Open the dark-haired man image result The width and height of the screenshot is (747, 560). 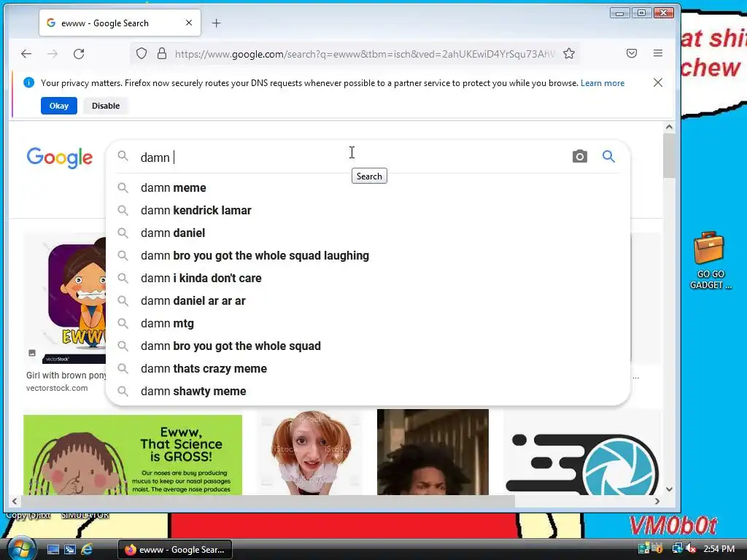coord(433,452)
